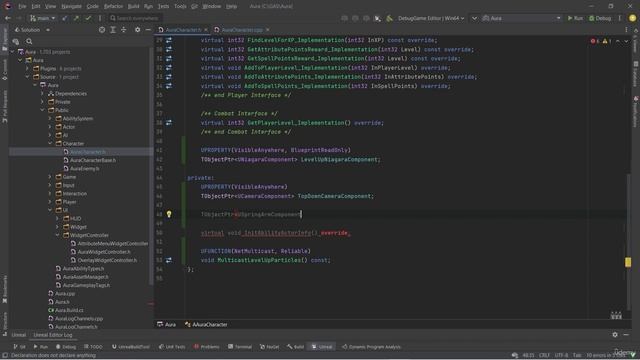Image resolution: width=640 pixels, height=360 pixels.
Task: Collapse the Character folder
Action: (x=50, y=143)
